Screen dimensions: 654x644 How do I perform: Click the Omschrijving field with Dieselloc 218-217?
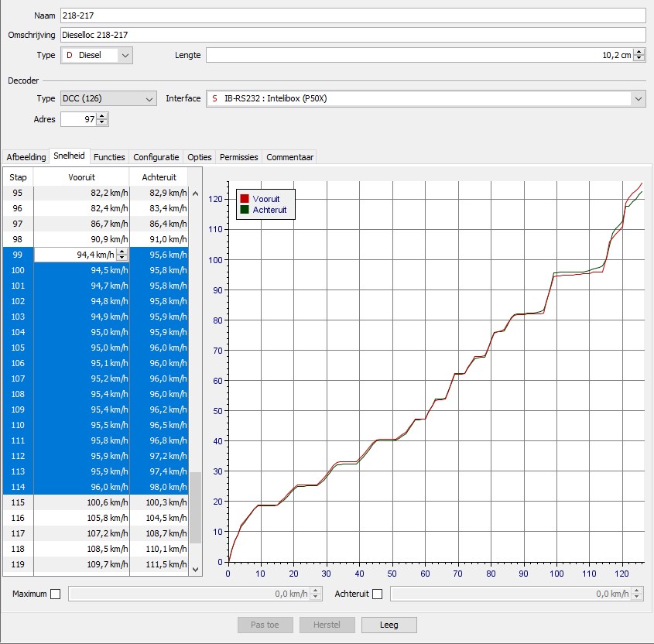click(353, 35)
